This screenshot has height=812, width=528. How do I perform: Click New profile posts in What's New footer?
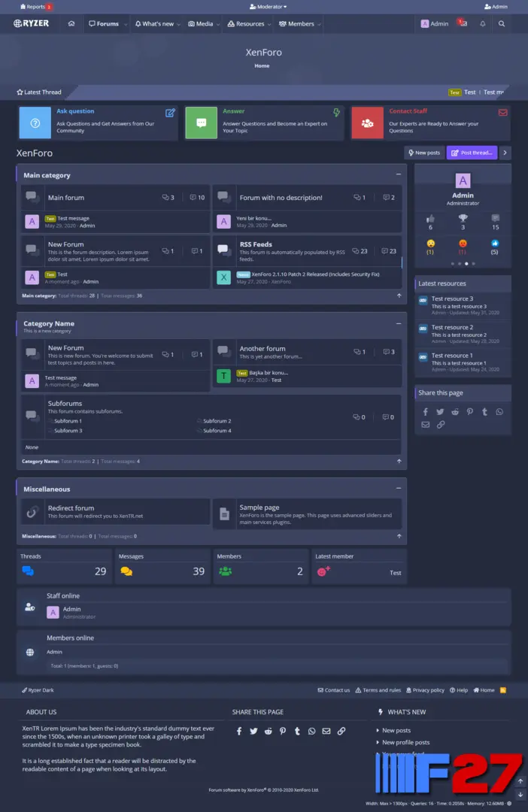point(405,742)
